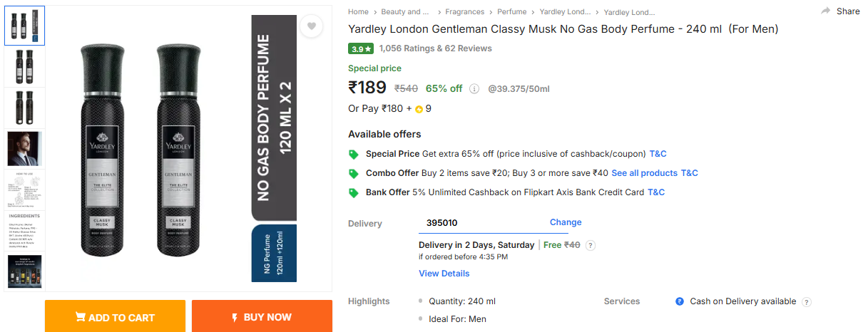The width and height of the screenshot is (868, 332).
Task: Click the Bank Offer green tag icon
Action: coord(353,192)
